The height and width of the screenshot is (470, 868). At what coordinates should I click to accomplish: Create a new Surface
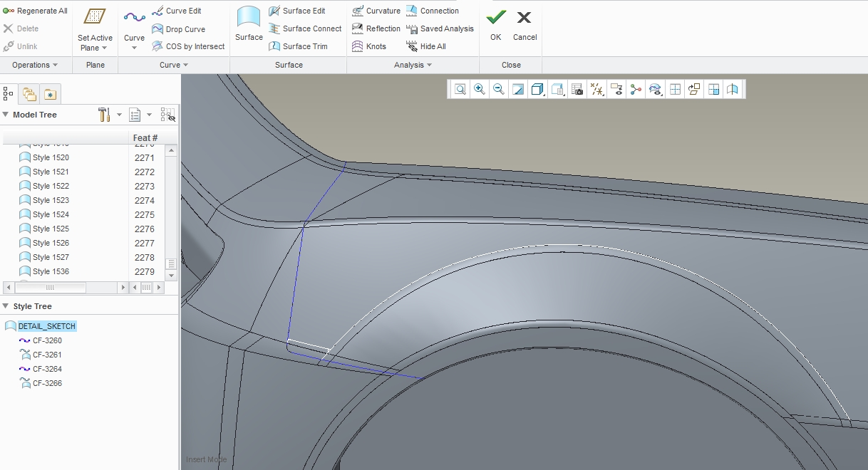[x=249, y=25]
